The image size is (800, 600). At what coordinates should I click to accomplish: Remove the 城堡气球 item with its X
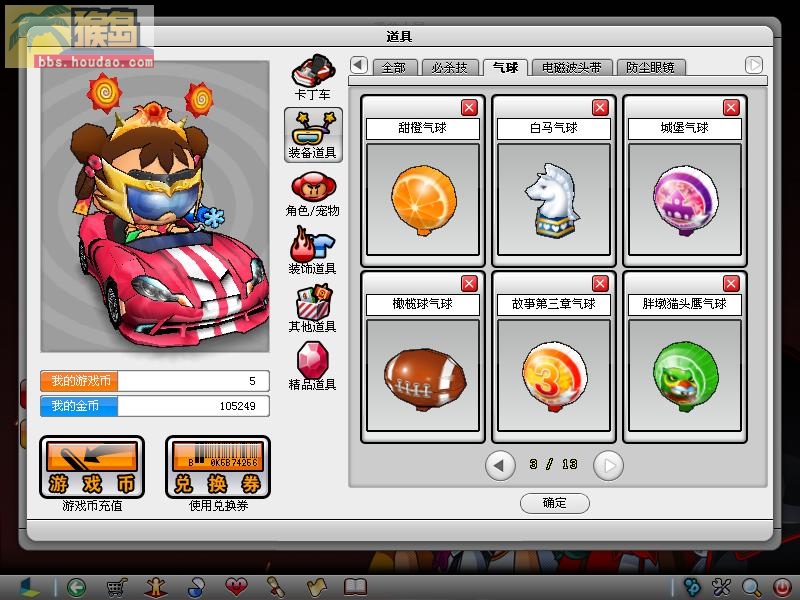(x=731, y=108)
